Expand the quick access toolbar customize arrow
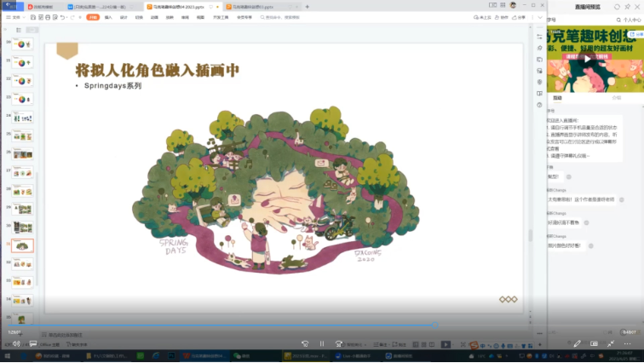The height and width of the screenshot is (363, 644). [80, 17]
